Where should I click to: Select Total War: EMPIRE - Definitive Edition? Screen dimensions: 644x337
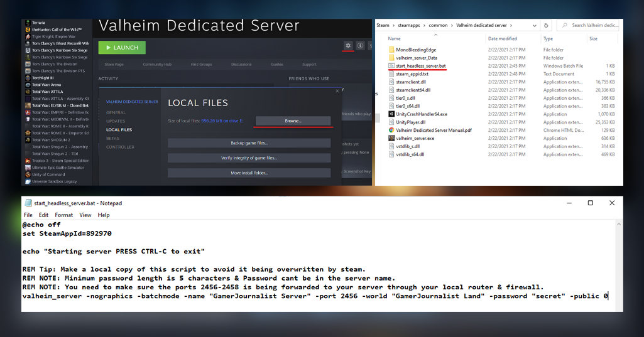coord(58,112)
